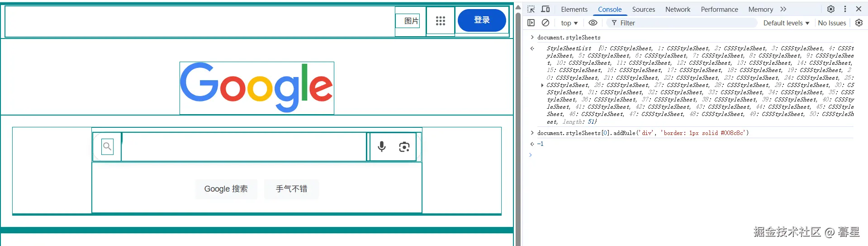Open the Elements tab
Image resolution: width=868 pixels, height=246 pixels.
click(x=574, y=10)
